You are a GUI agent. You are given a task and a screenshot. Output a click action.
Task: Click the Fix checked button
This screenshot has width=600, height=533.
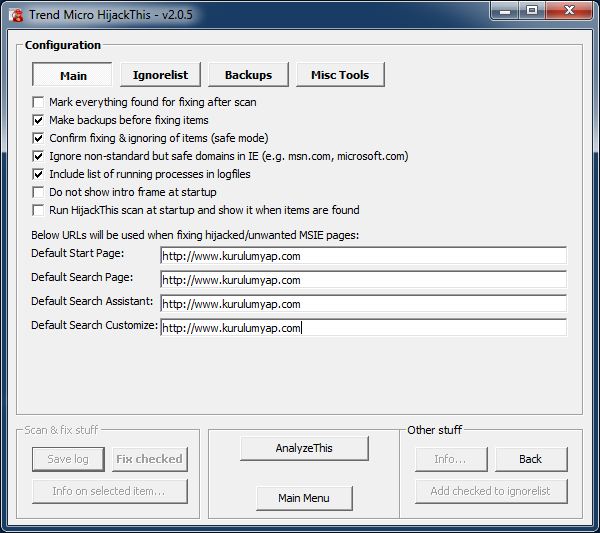pos(150,459)
